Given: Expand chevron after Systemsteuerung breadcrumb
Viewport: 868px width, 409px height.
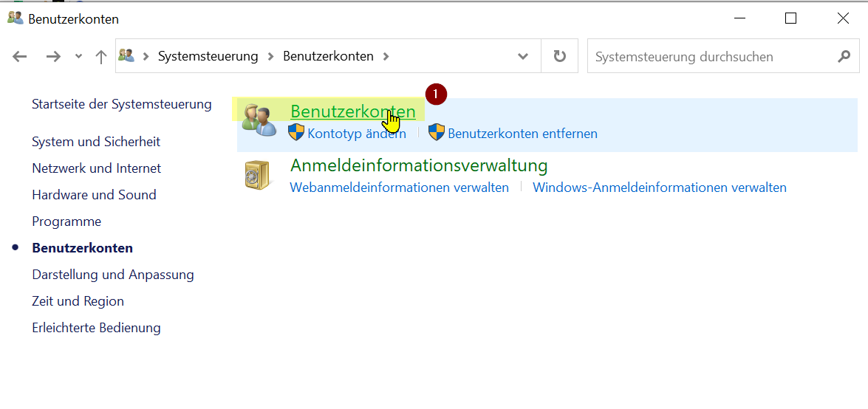Looking at the screenshot, I should pyautogui.click(x=270, y=57).
